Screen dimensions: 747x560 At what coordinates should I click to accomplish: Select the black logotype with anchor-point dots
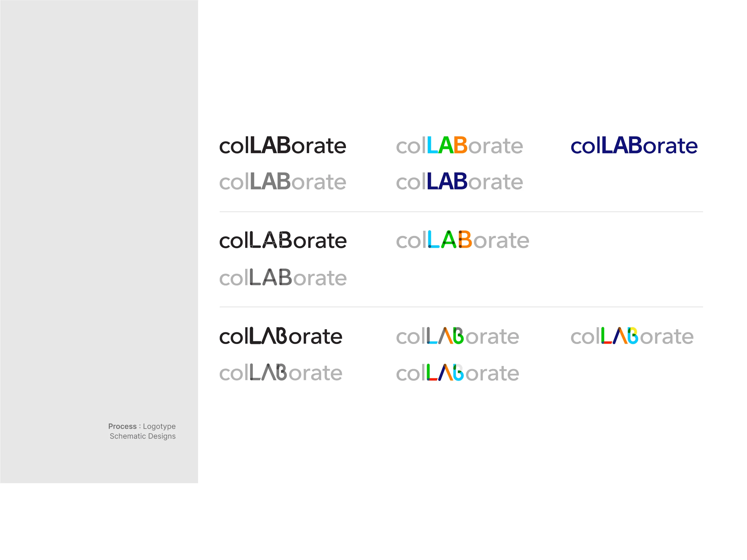pos(283,240)
